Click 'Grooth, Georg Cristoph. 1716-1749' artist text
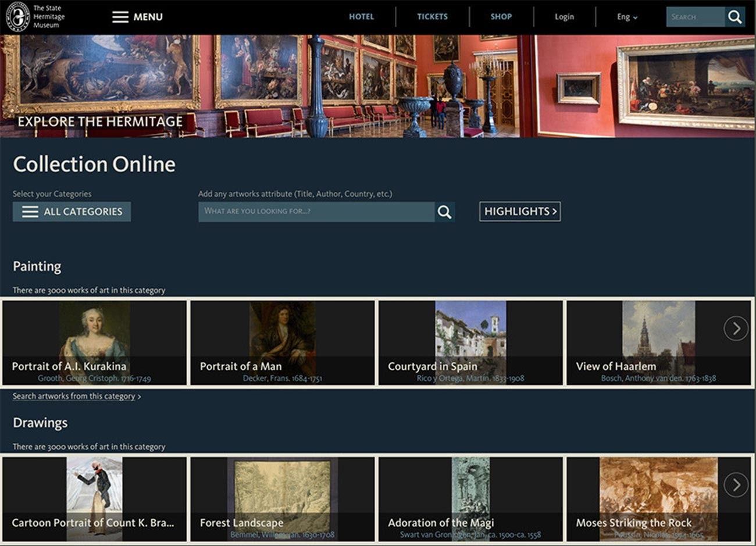The height and width of the screenshot is (546, 756). 94,379
